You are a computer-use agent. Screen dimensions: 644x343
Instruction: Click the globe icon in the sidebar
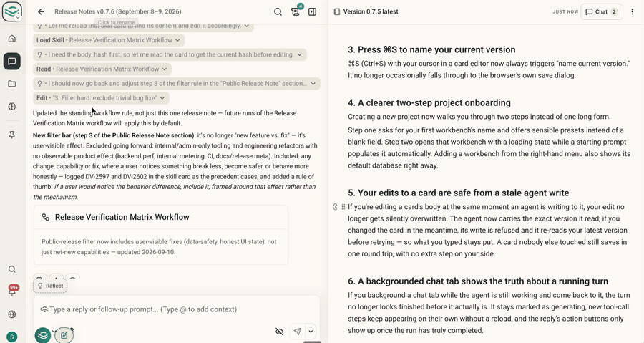[12, 314]
